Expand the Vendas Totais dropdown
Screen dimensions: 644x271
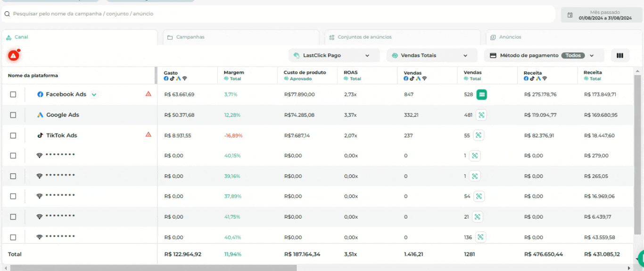(432, 56)
